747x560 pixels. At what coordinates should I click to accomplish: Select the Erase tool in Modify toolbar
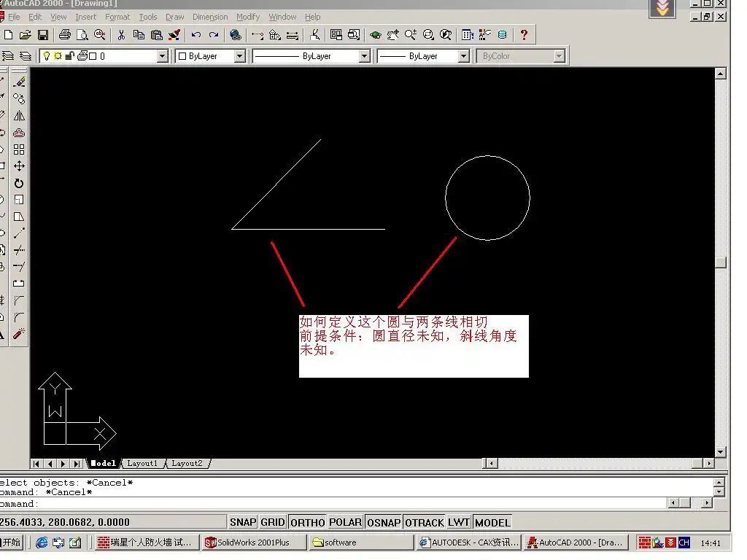19,82
